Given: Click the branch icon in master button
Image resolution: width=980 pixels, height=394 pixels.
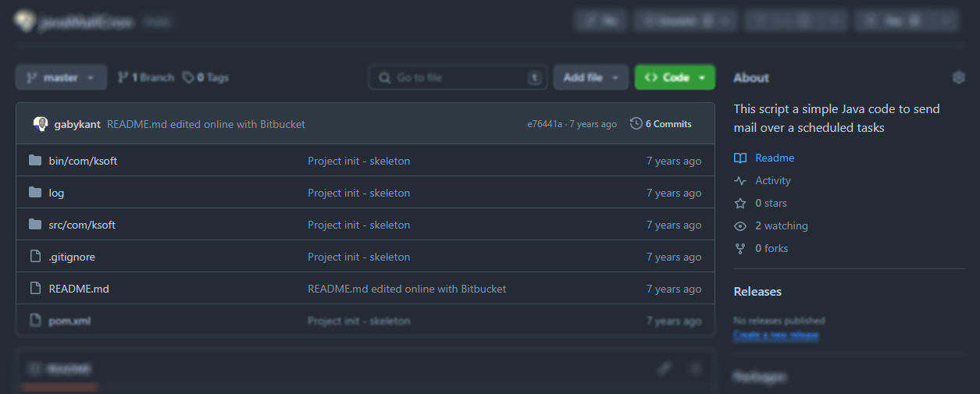Looking at the screenshot, I should point(32,78).
